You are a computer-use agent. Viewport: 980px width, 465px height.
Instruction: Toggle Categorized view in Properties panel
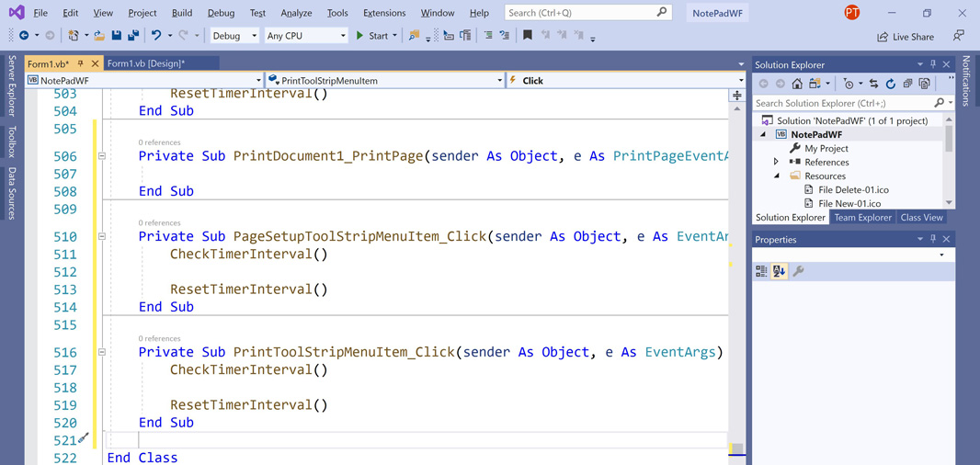[x=761, y=270]
